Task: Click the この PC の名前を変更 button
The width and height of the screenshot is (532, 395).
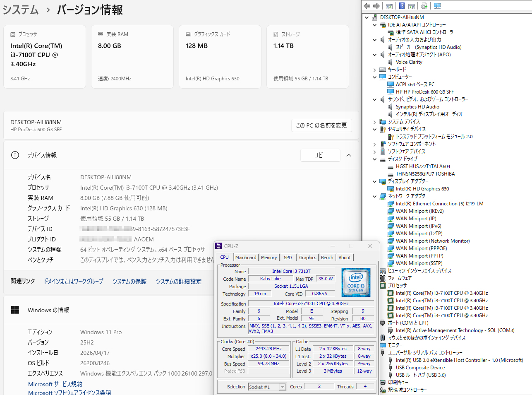Action: point(321,125)
